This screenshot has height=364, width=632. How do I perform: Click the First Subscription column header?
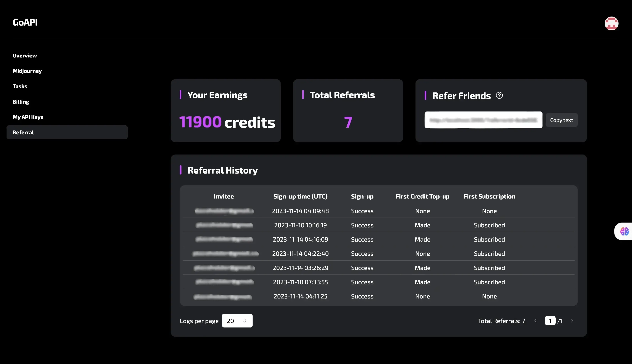point(489,196)
